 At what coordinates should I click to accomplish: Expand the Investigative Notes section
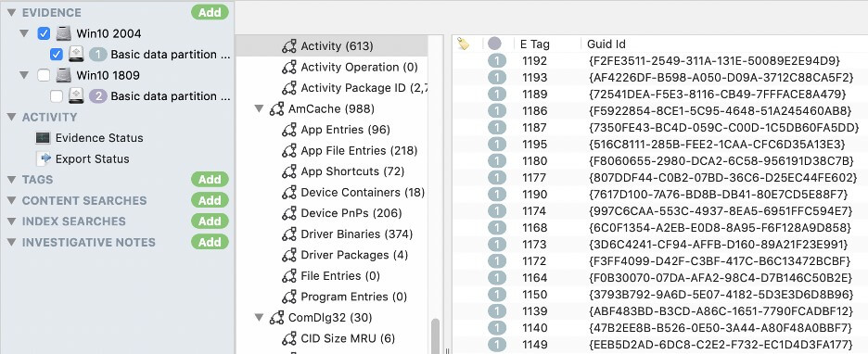pyautogui.click(x=12, y=242)
